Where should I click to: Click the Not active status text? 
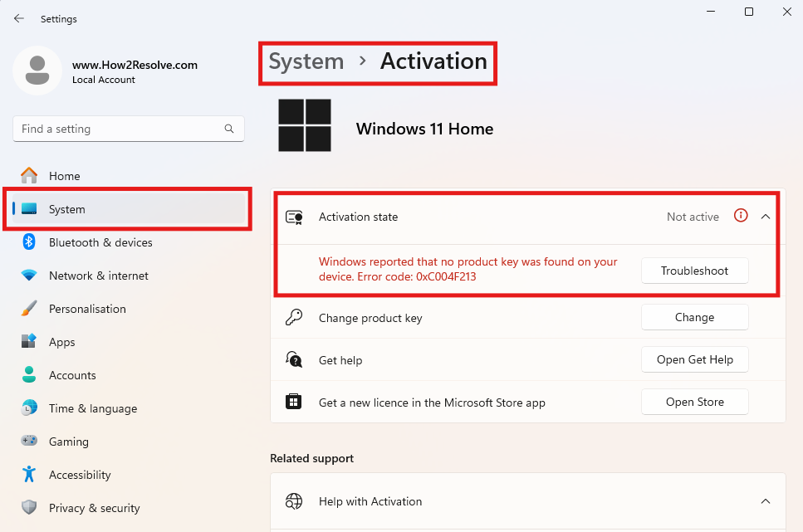coord(693,217)
